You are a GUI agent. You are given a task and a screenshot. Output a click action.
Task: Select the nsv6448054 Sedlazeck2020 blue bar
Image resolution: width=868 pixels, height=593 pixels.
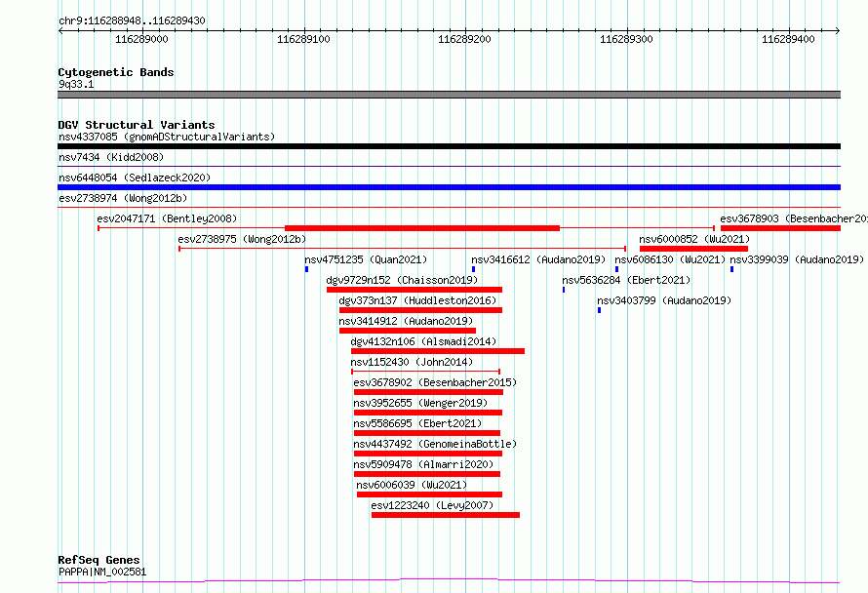tap(449, 187)
